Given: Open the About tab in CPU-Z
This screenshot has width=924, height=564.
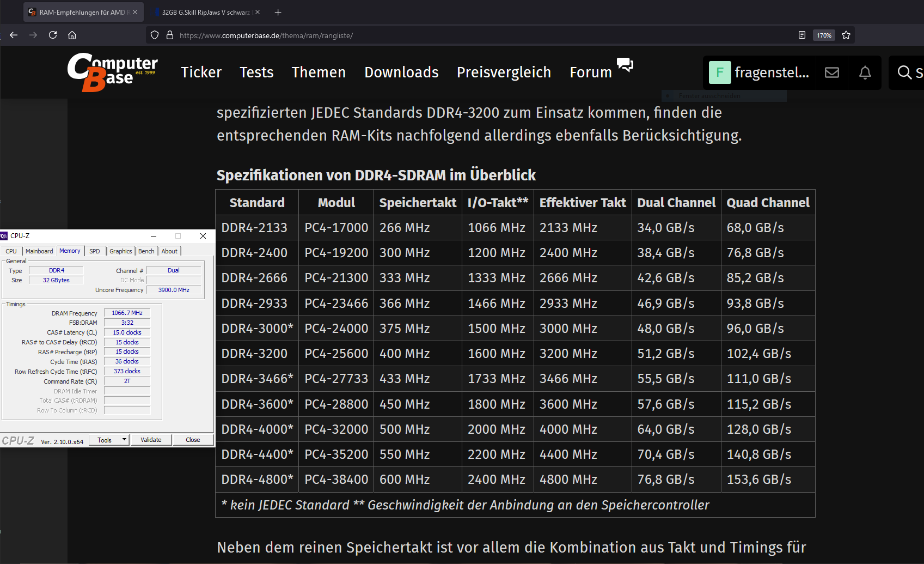Looking at the screenshot, I should 169,251.
